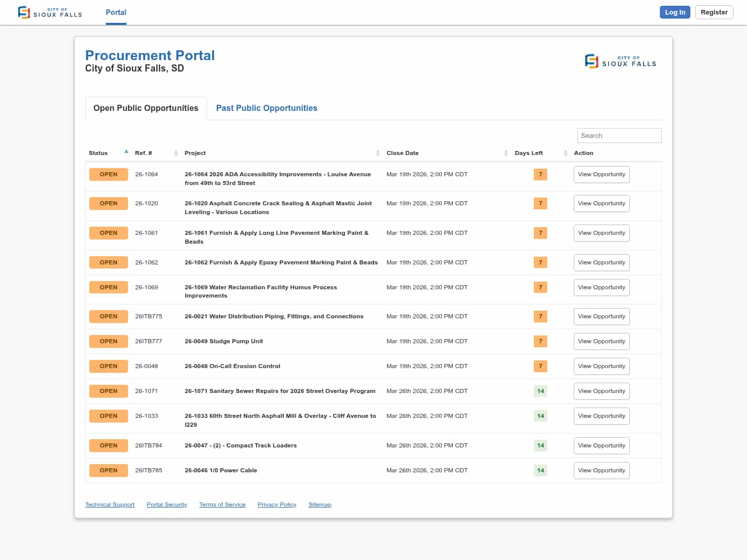The image size is (747, 560).
Task: Select Open Public Opportunities tab
Action: point(146,108)
